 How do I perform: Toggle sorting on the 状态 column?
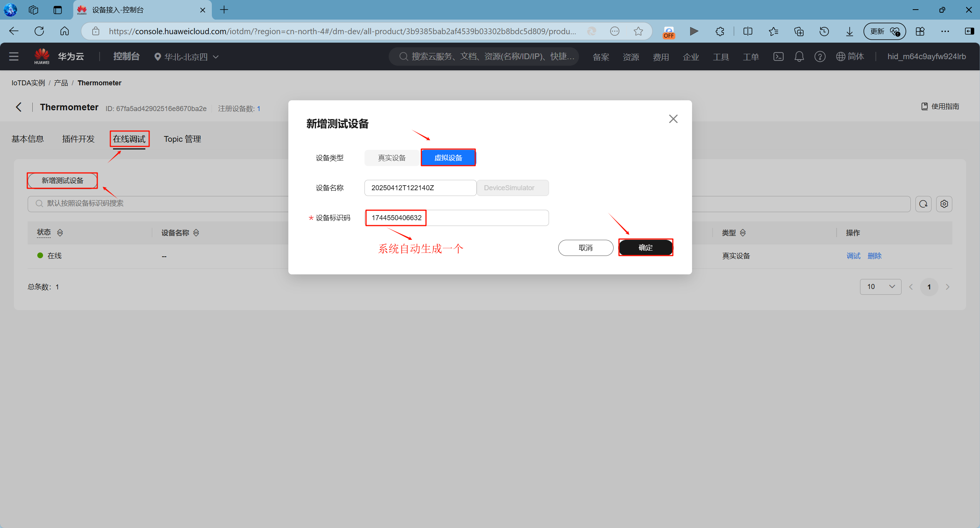[x=60, y=232]
